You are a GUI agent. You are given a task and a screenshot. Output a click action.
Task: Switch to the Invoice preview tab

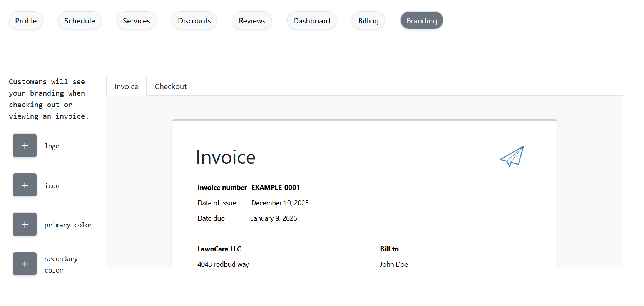point(126,86)
